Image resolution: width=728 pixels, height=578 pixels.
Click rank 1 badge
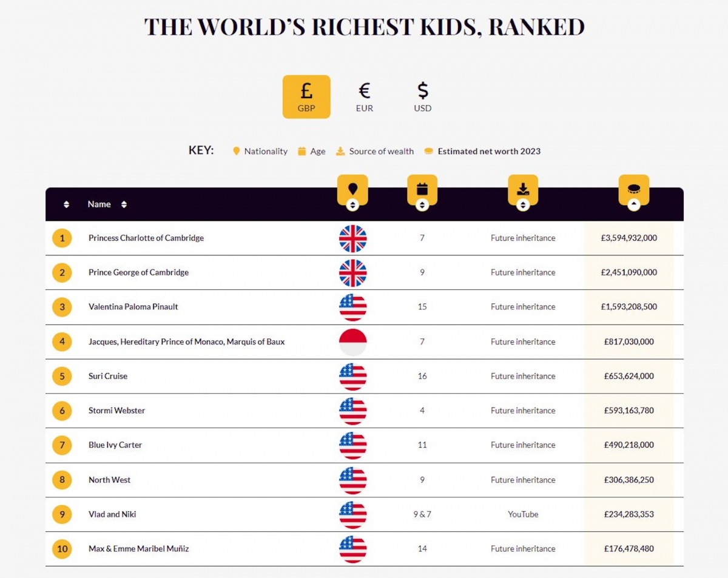coord(62,238)
